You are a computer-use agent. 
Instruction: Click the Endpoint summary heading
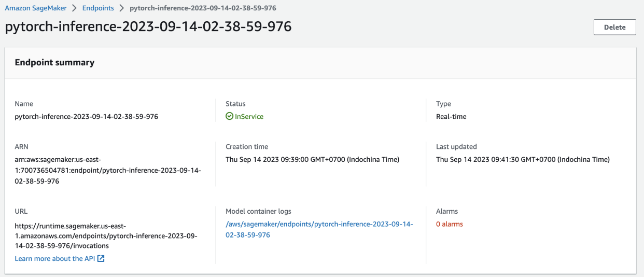(x=54, y=62)
